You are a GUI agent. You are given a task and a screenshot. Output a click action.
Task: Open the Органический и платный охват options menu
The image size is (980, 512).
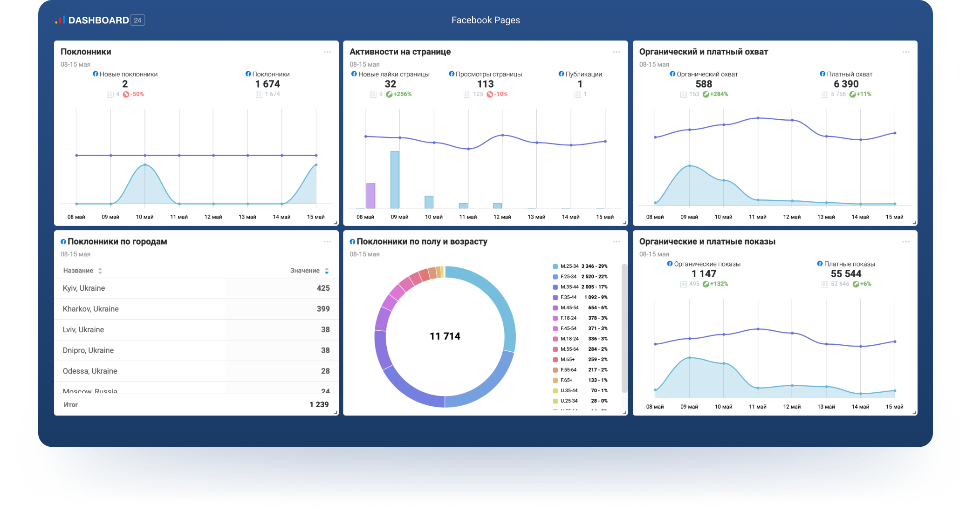coord(905,52)
